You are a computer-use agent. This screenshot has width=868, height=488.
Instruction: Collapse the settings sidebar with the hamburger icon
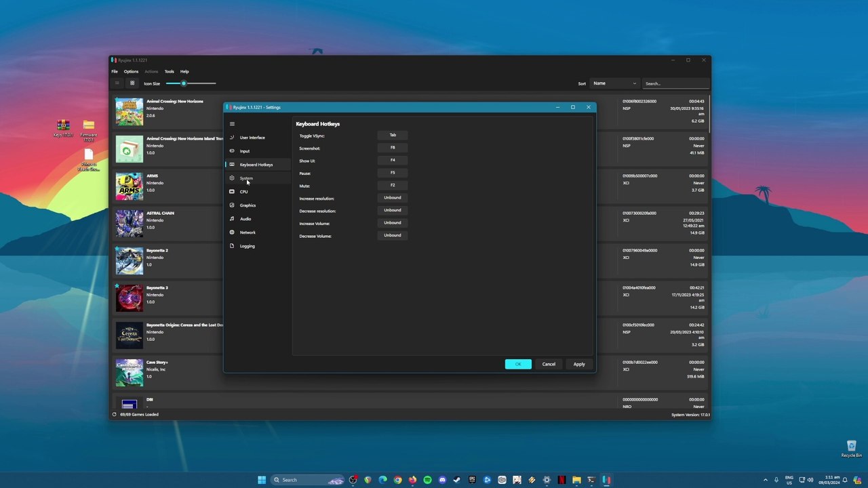232,124
